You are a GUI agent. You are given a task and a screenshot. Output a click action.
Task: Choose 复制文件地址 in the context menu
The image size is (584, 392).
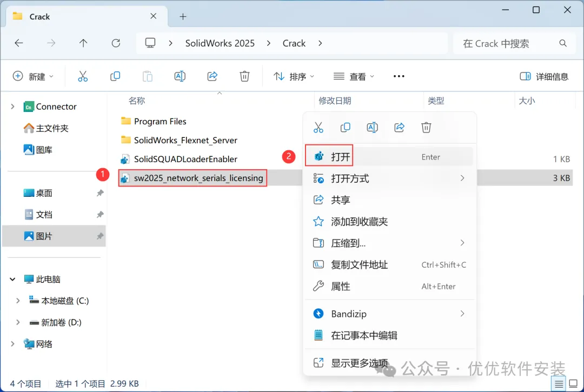point(389,265)
